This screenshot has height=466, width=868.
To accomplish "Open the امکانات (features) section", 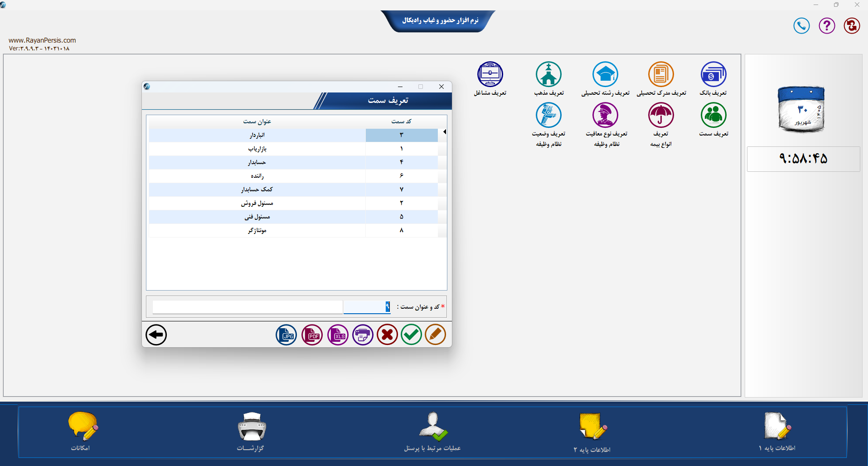I will 82,432.
